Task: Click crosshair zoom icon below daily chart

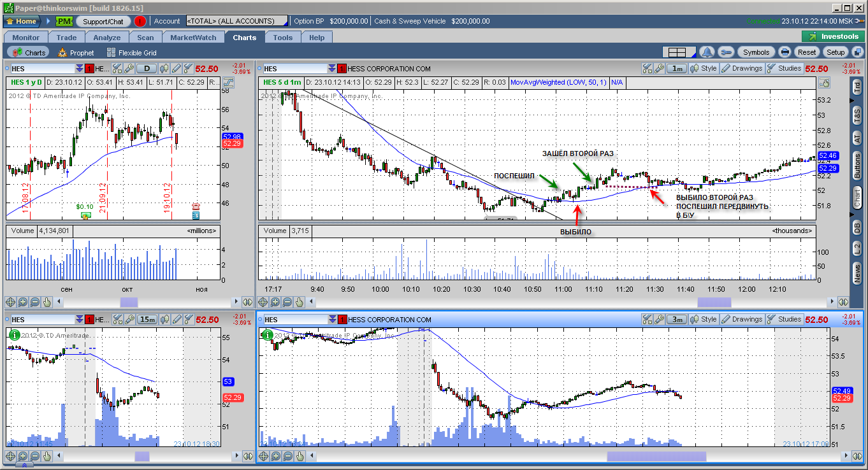Action: pyautogui.click(x=11, y=303)
